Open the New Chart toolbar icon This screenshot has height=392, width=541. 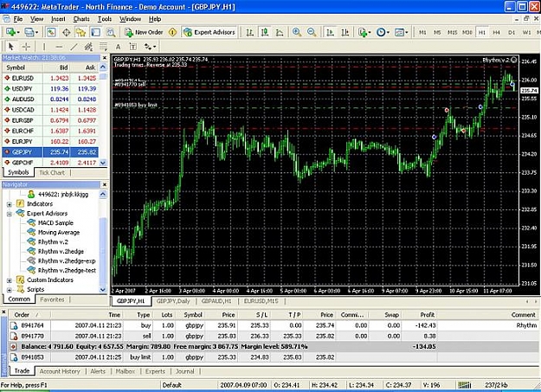point(12,32)
